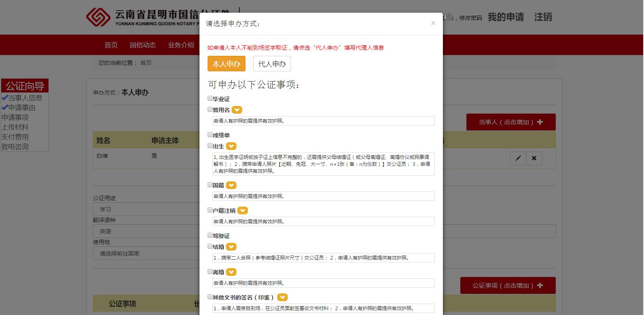644x315 pixels.
Task: Choose the 代人申办 button
Action: 272,64
